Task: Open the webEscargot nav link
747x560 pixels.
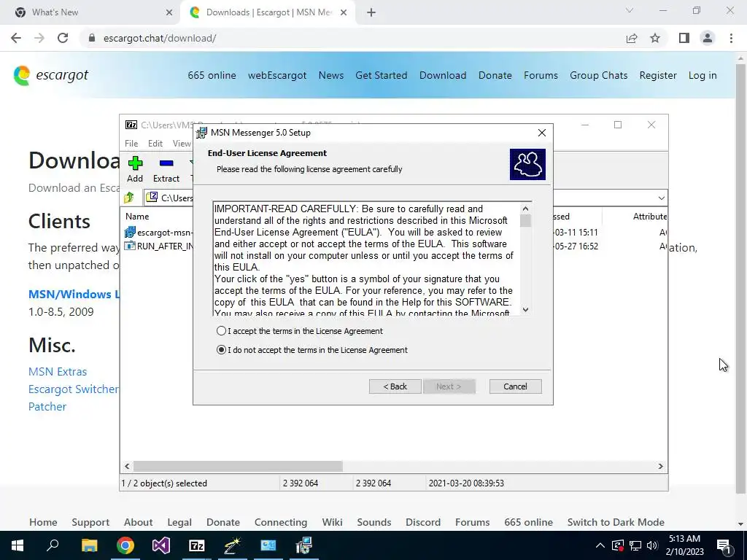Action: pyautogui.click(x=277, y=75)
